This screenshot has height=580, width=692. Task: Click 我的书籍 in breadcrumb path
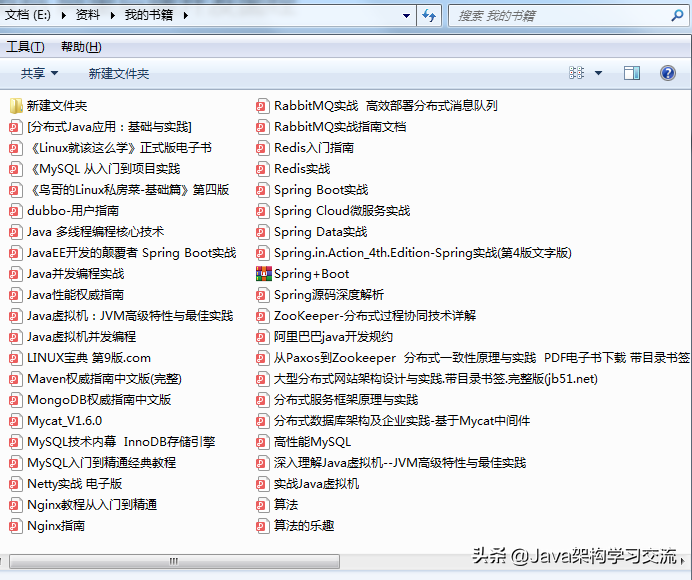click(x=149, y=15)
